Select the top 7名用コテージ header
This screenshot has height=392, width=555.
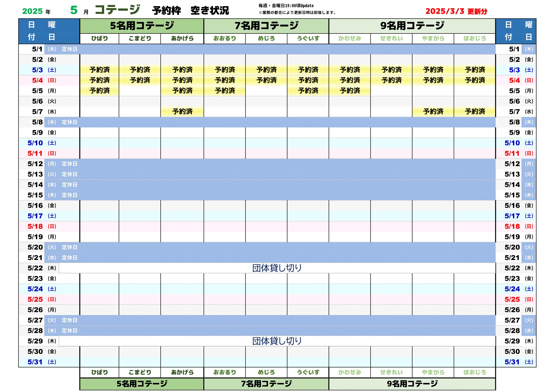pos(266,26)
